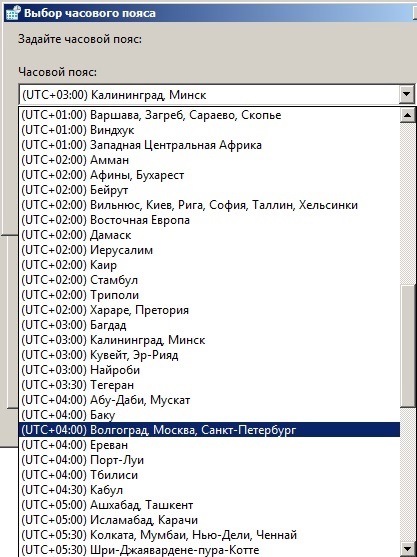Click the list scrollbar up arrow

[x=407, y=115]
